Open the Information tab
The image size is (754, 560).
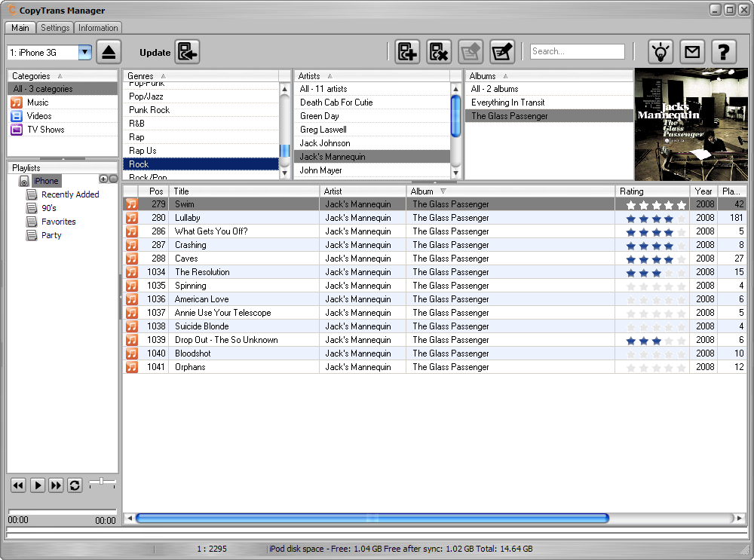coord(98,28)
